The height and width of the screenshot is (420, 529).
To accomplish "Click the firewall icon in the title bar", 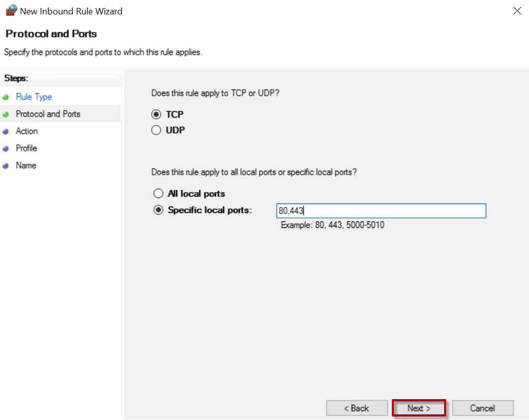I will coord(11,11).
